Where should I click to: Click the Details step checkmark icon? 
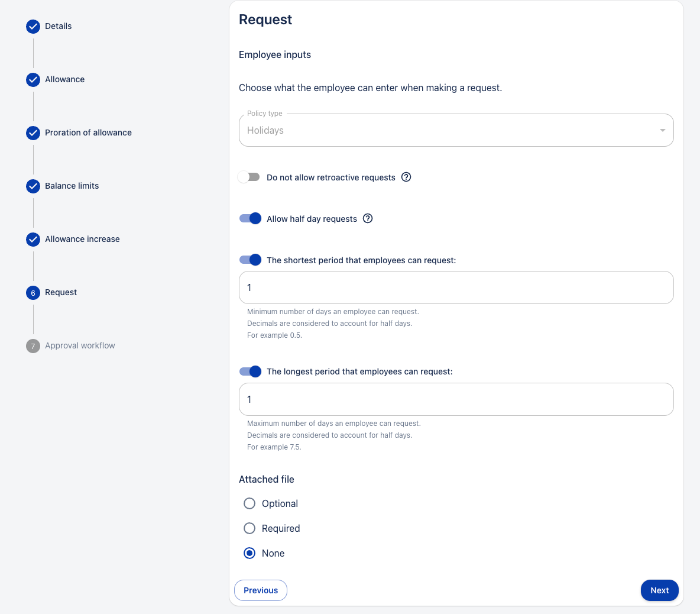click(33, 27)
